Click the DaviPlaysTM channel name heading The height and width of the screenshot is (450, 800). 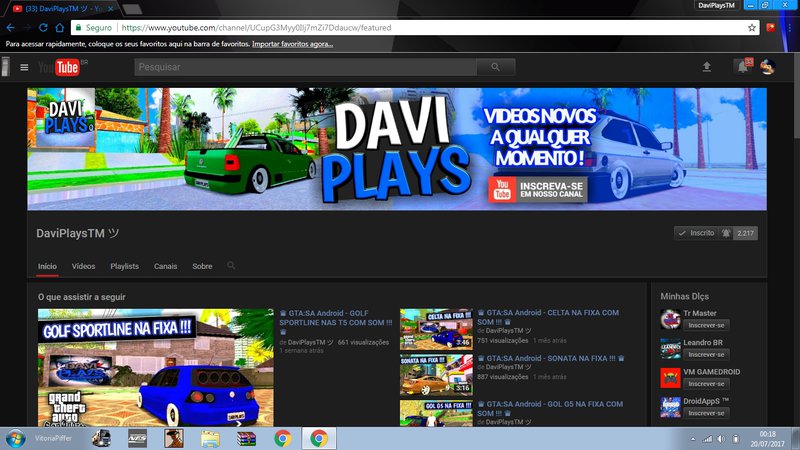point(78,233)
